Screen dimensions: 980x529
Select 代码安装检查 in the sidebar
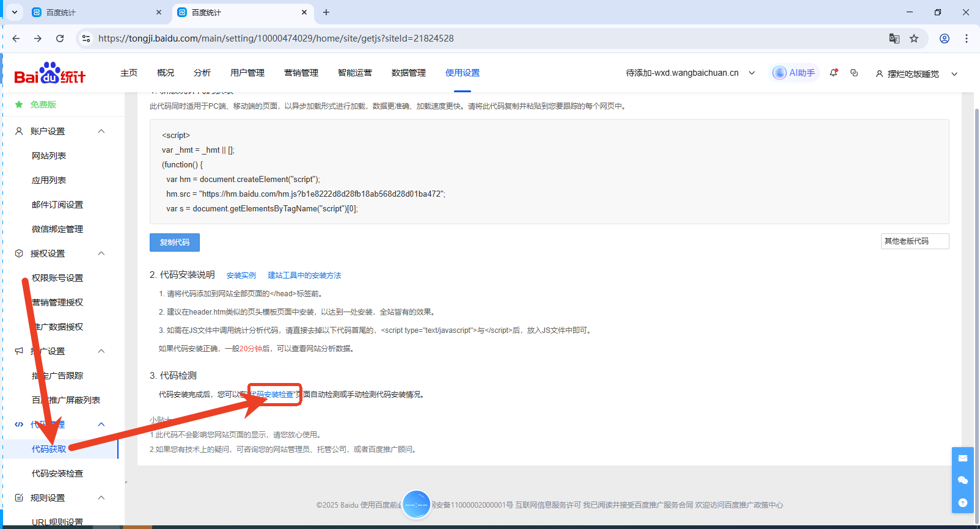[x=57, y=473]
